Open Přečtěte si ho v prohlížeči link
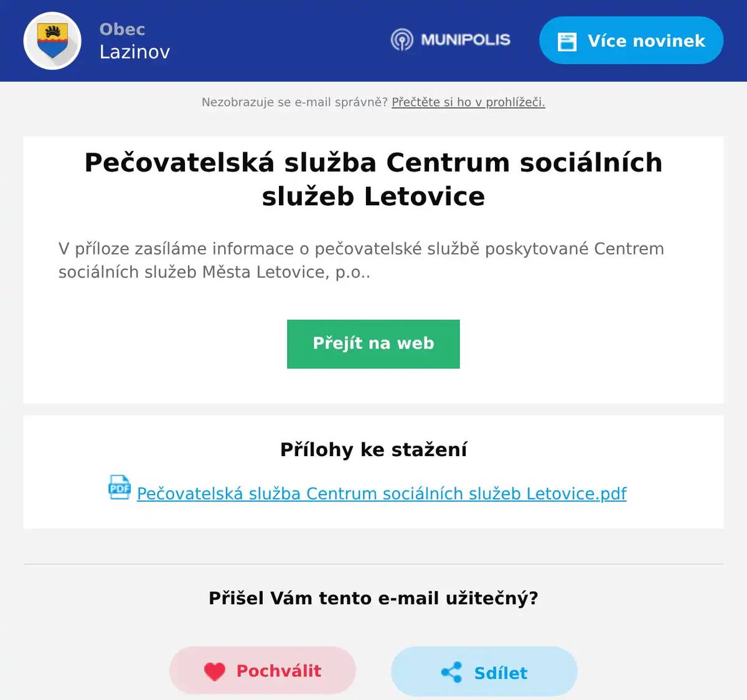The width and height of the screenshot is (747, 700). tap(468, 102)
